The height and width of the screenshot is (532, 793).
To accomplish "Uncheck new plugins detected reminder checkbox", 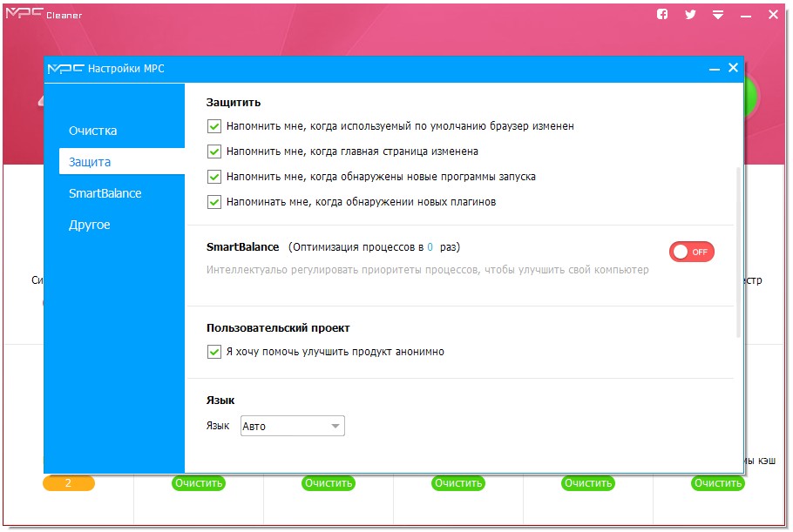I will pyautogui.click(x=213, y=202).
